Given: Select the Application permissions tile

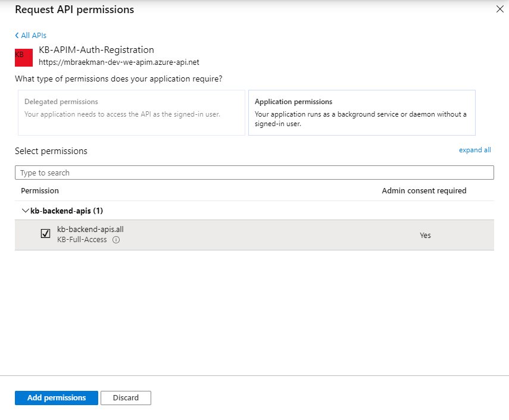Looking at the screenshot, I should pyautogui.click(x=361, y=112).
